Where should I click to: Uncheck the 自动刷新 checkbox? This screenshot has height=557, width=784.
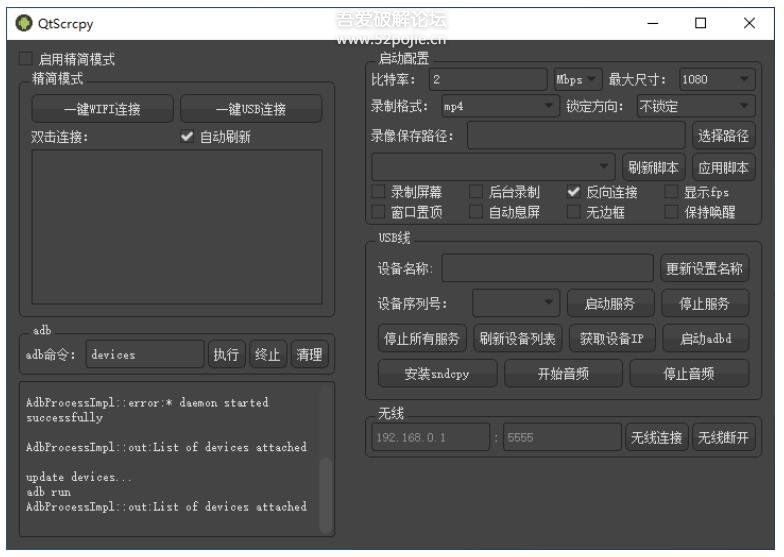pos(187,137)
